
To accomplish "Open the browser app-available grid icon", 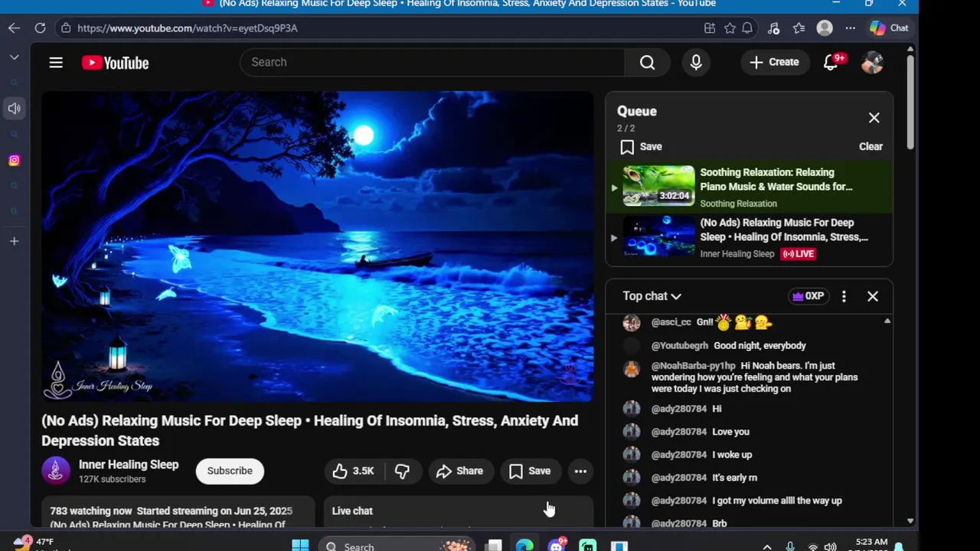I will pos(710,28).
